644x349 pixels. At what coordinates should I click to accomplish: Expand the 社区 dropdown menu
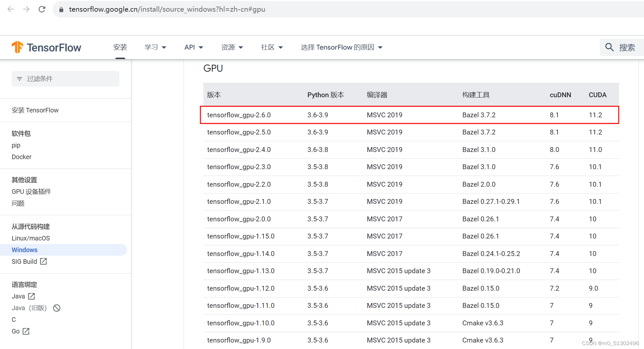point(272,47)
